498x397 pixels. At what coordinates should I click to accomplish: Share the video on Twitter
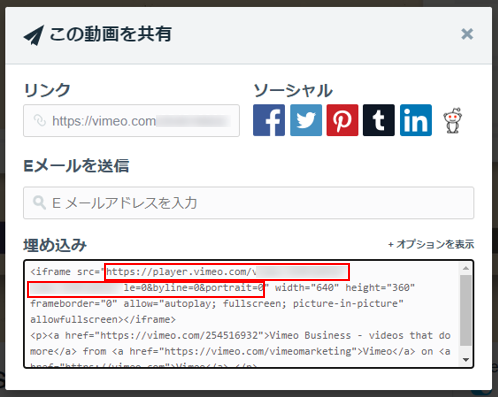[x=306, y=120]
